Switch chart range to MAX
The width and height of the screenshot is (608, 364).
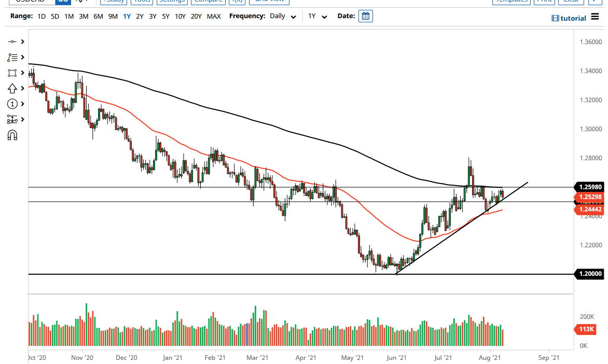coord(214,16)
